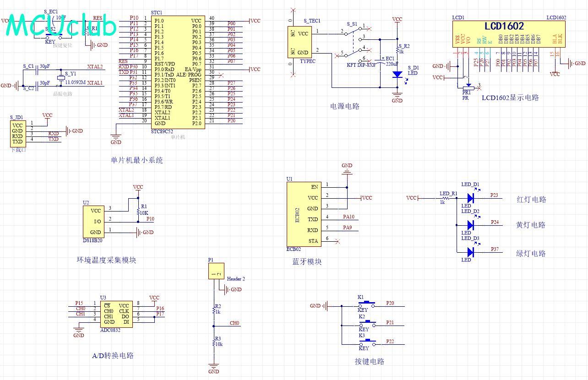This screenshot has width=588, height=380.
Task: Select the DS18B20 temperature sensor block
Action: (x=95, y=222)
